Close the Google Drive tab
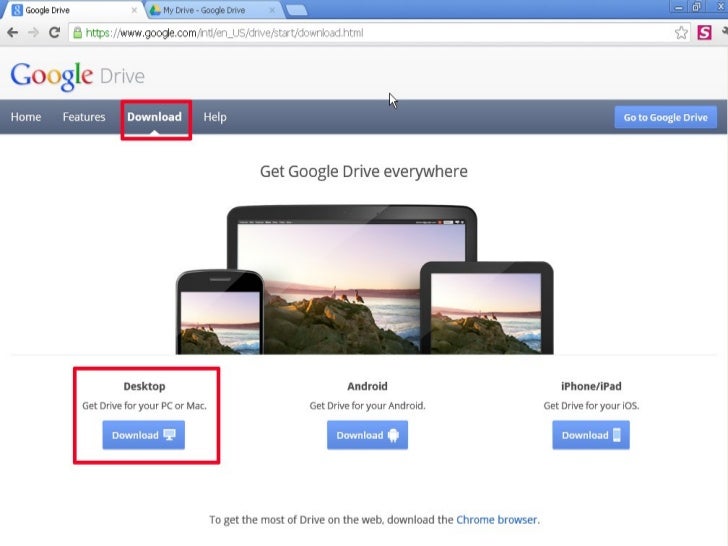 [134, 10]
